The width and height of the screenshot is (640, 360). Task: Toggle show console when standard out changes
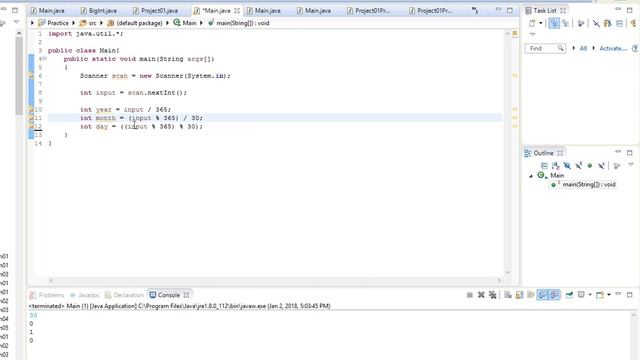point(542,295)
